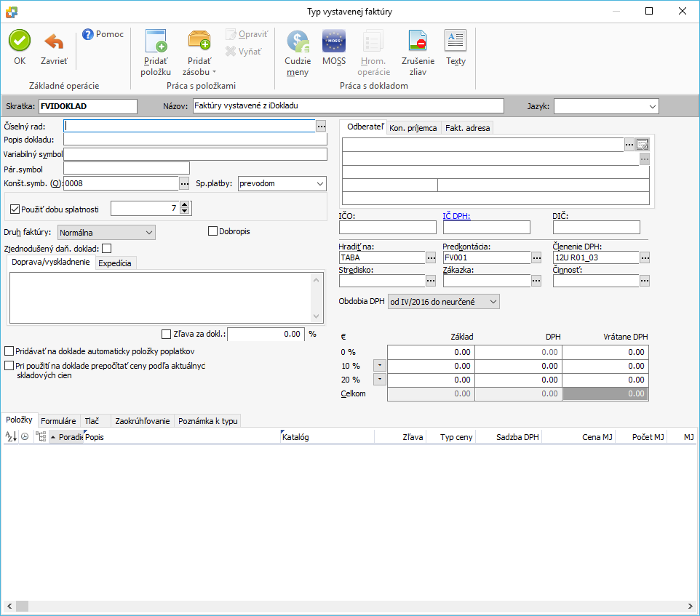
Task: Click the MOSS toolbar icon
Action: point(334,41)
